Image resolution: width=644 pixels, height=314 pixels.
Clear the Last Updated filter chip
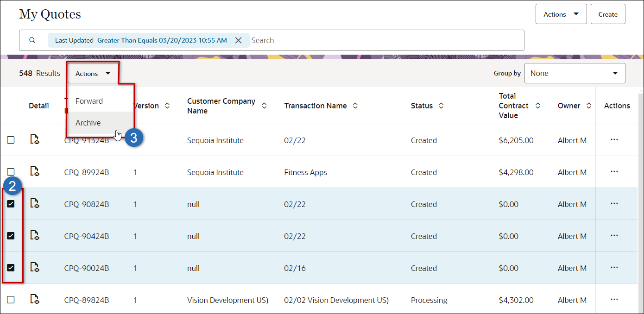click(239, 40)
